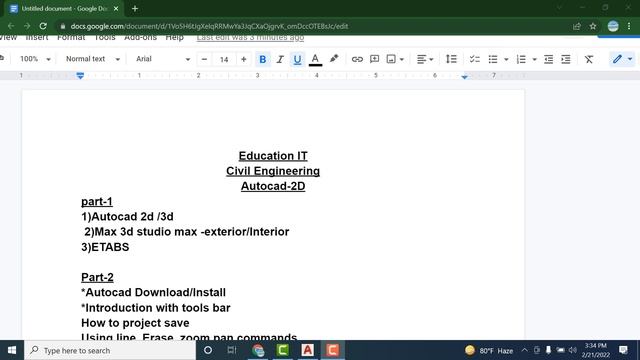Click Education IT heading text
This screenshot has width=640, height=360.
pyautogui.click(x=273, y=156)
